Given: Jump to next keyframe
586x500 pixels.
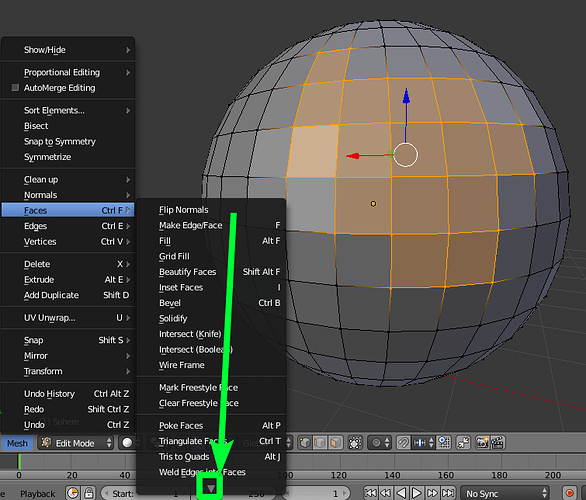Looking at the screenshot, I should click(x=432, y=493).
